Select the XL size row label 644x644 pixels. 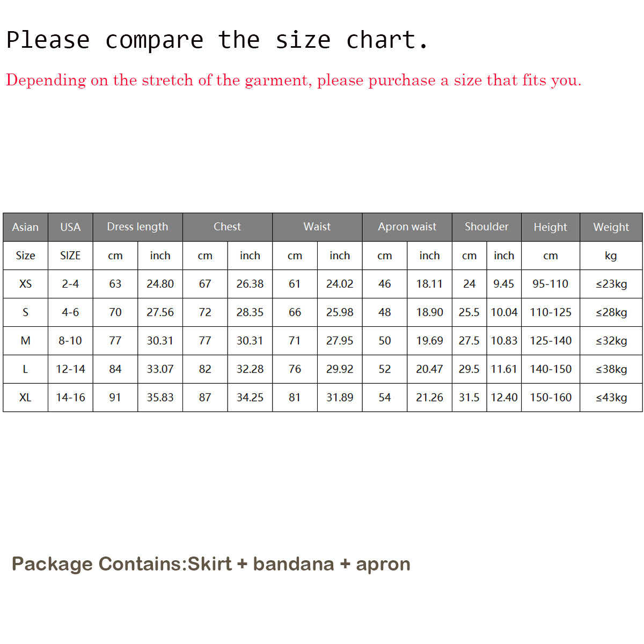pos(25,398)
